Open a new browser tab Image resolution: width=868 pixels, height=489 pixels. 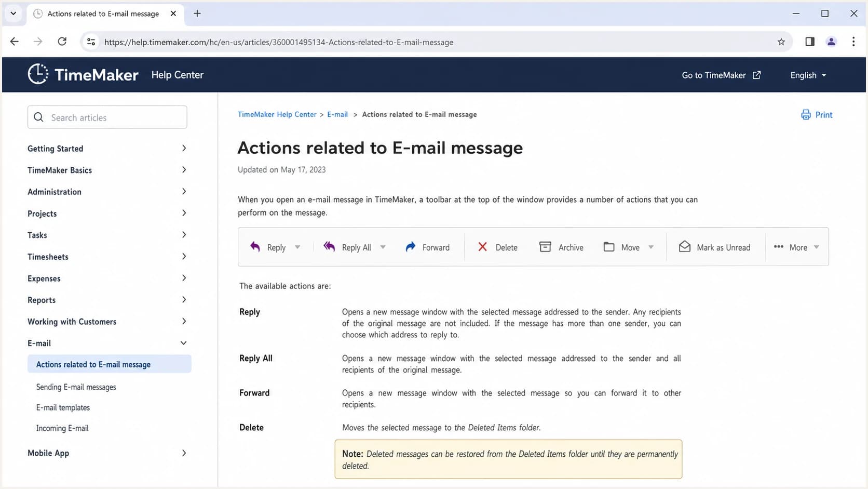pyautogui.click(x=197, y=14)
